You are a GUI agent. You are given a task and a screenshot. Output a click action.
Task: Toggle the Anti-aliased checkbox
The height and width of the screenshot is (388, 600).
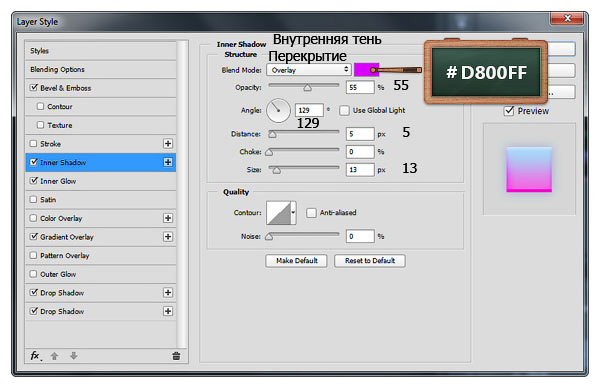pos(311,213)
